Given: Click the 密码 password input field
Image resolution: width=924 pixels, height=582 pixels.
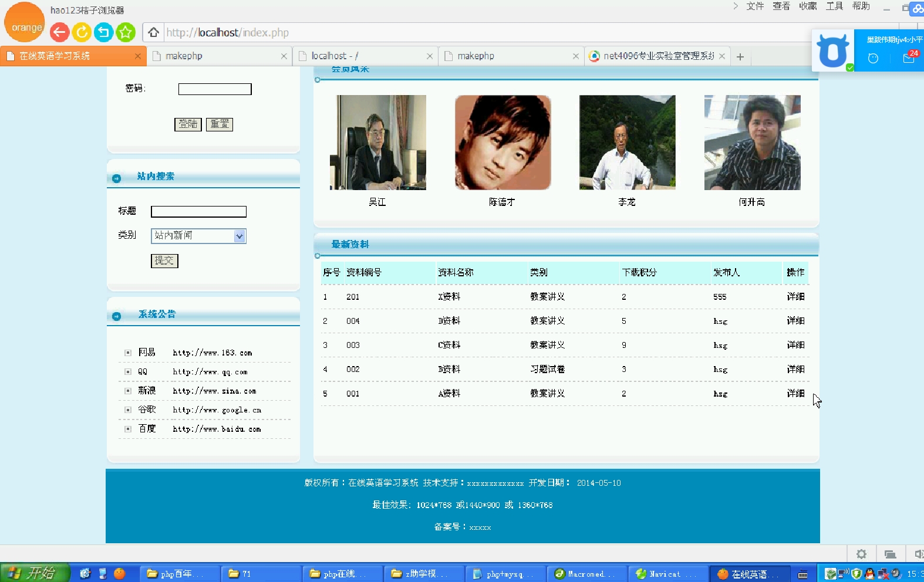Looking at the screenshot, I should tap(215, 89).
